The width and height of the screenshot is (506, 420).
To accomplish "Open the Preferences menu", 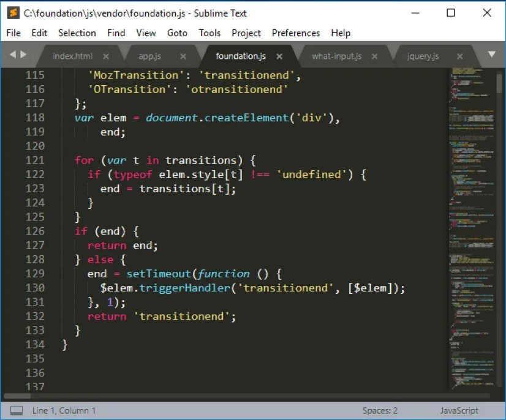I will click(x=296, y=33).
